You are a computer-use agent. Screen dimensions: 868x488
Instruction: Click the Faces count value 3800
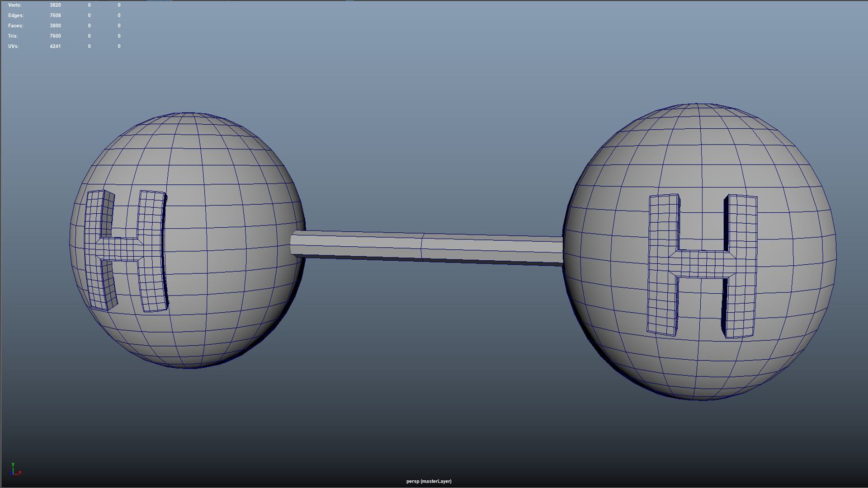coord(55,26)
